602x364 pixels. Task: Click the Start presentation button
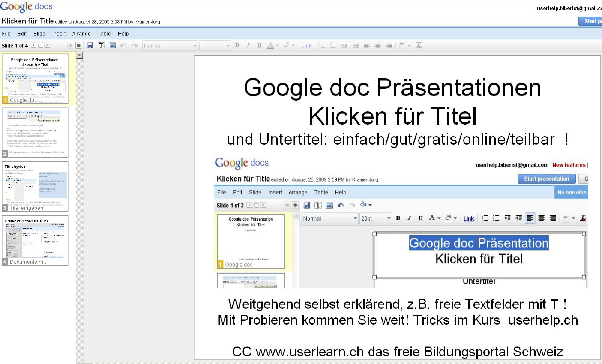point(590,21)
